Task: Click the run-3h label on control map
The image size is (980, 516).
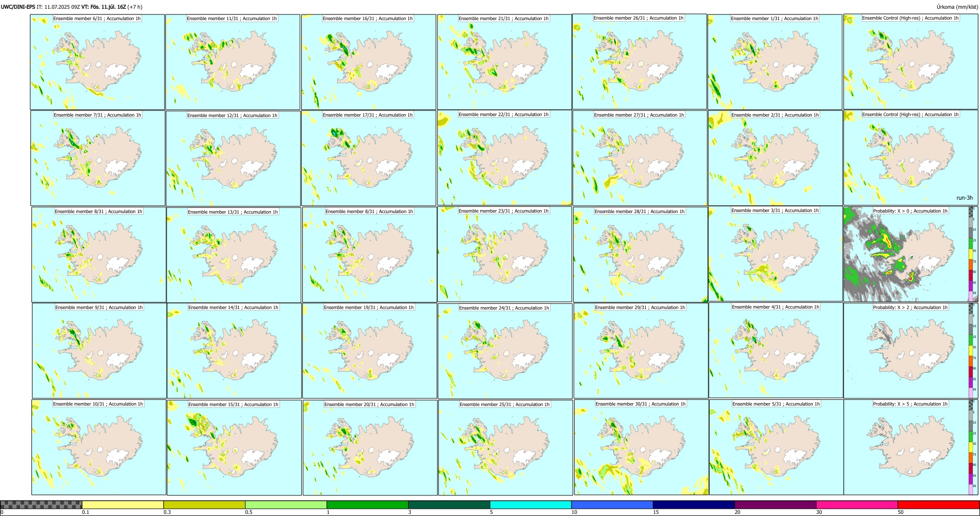Action: pyautogui.click(x=964, y=198)
